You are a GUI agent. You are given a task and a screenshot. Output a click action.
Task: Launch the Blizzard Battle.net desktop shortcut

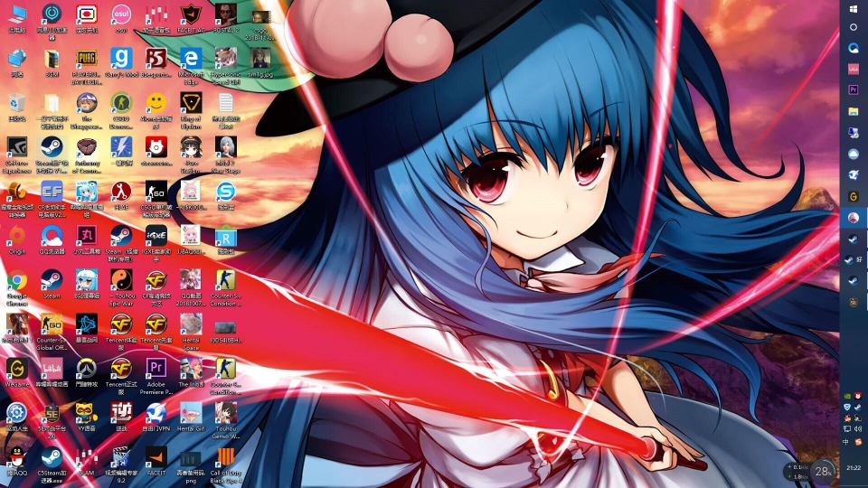coord(87,328)
